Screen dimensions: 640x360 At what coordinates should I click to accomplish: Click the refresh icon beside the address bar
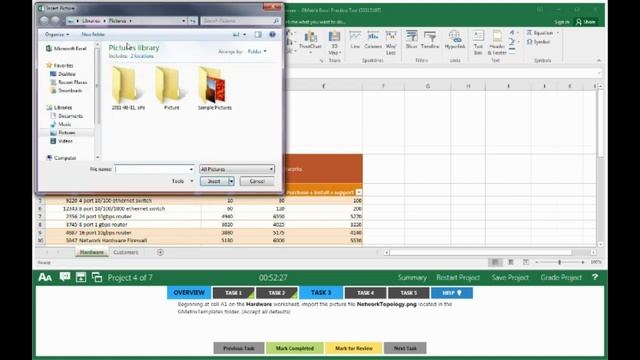point(193,21)
